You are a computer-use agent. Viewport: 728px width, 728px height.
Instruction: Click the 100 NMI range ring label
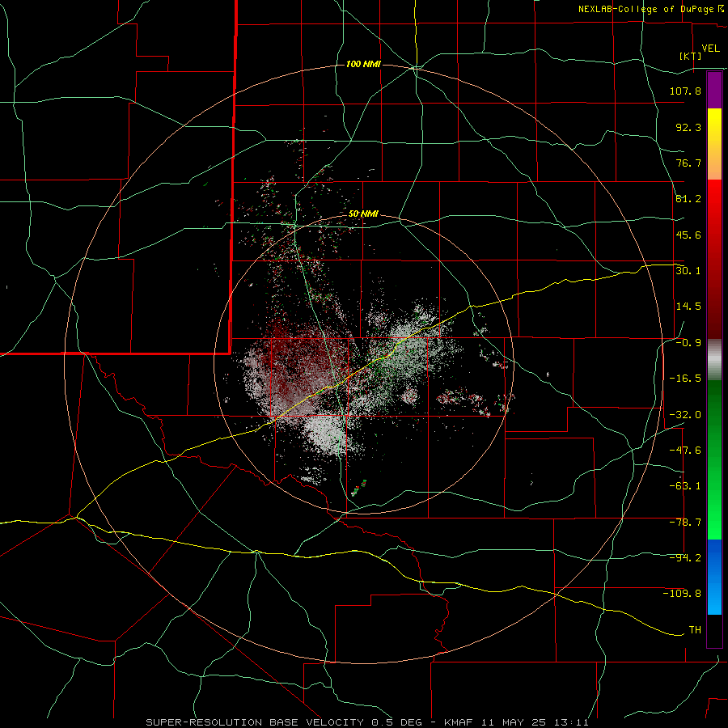[x=363, y=64]
